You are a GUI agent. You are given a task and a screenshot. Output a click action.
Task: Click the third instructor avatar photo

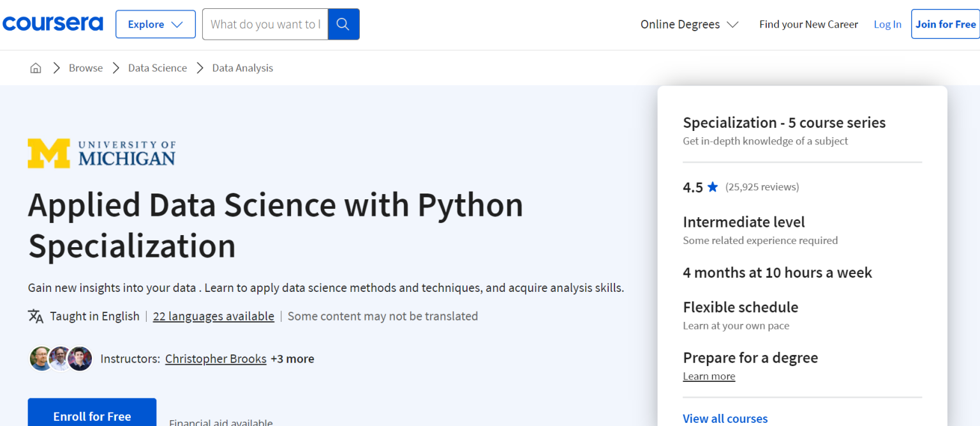pyautogui.click(x=80, y=358)
